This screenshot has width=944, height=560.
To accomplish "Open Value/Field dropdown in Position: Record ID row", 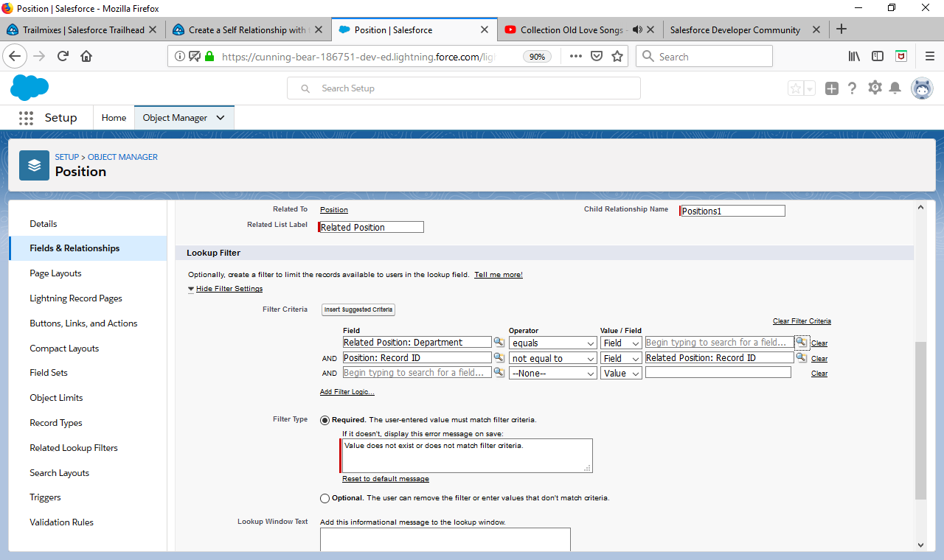I will [621, 358].
